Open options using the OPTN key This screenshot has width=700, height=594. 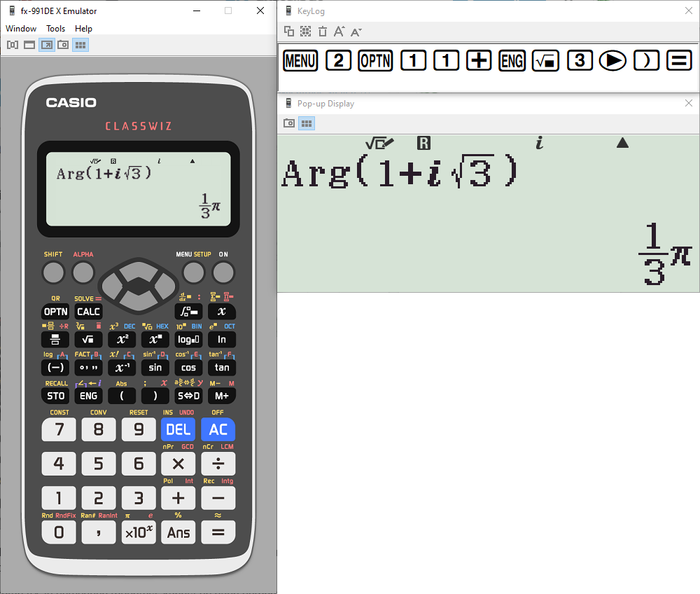55,311
